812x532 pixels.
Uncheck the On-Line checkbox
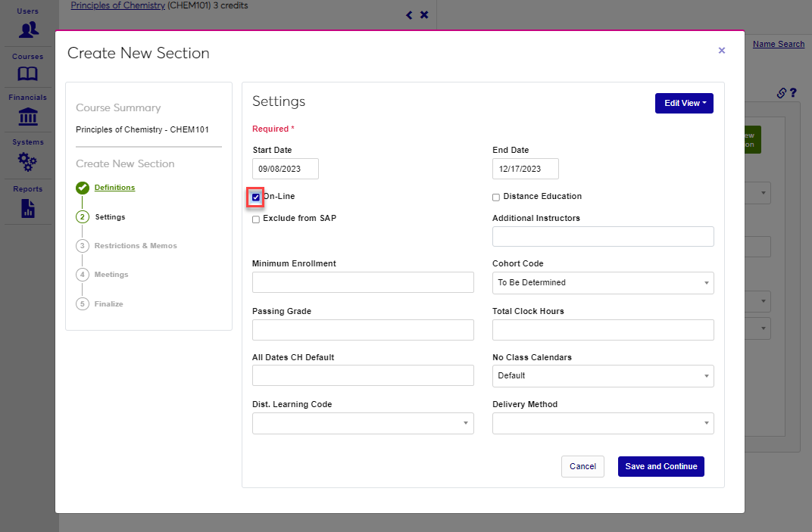point(256,198)
